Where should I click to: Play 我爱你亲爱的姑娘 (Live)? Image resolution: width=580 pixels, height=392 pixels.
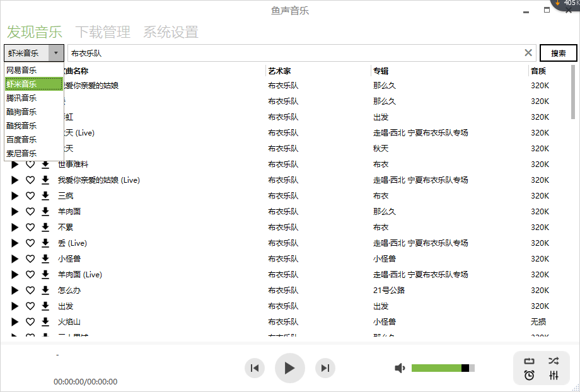point(14,180)
